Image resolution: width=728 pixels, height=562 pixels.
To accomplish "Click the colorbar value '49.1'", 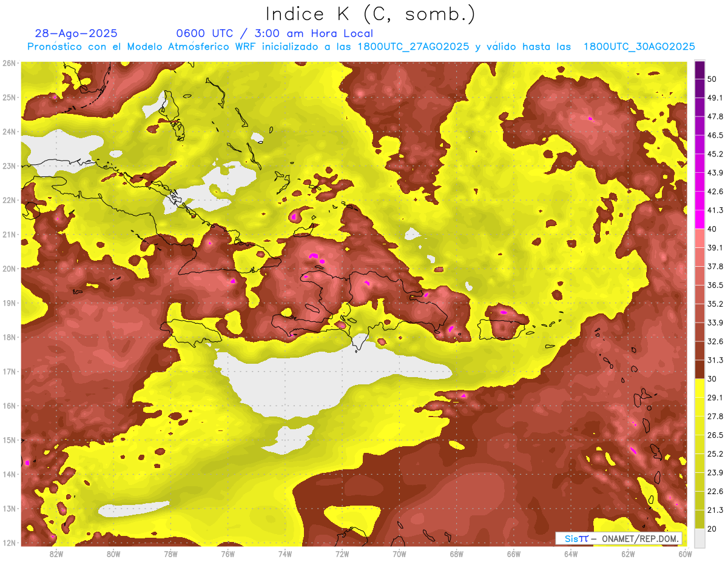I will (x=715, y=98).
